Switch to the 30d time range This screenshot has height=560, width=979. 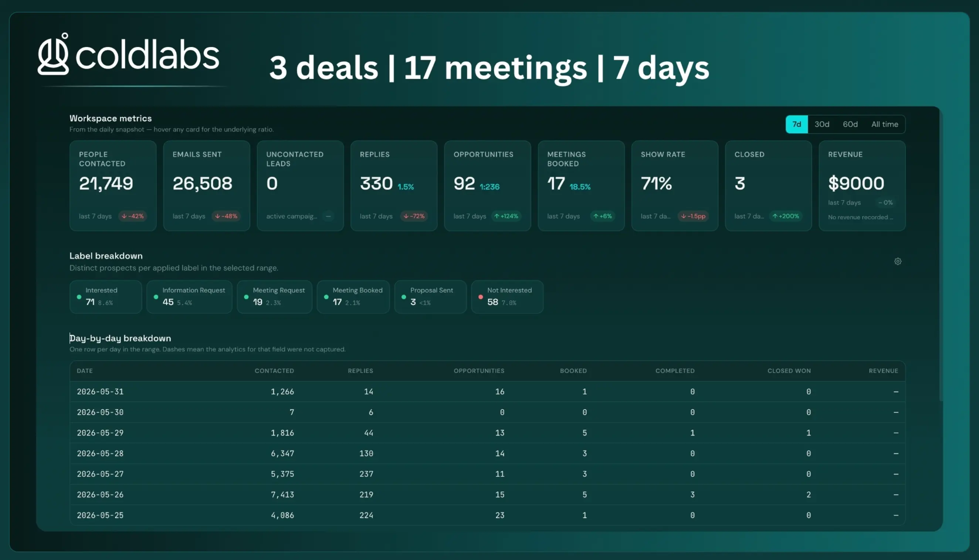click(822, 124)
